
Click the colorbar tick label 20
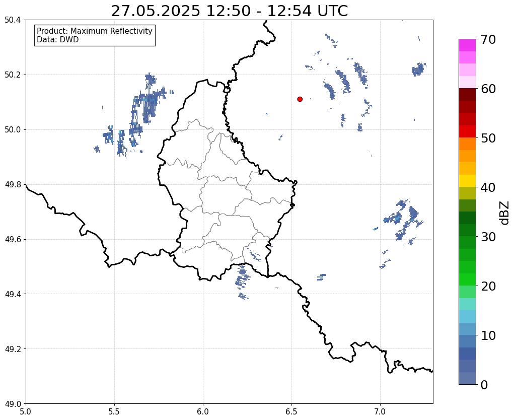click(x=488, y=286)
